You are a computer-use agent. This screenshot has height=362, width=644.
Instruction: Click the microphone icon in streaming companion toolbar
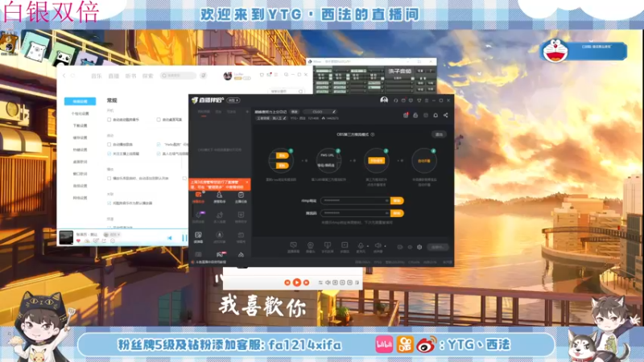pos(360,245)
